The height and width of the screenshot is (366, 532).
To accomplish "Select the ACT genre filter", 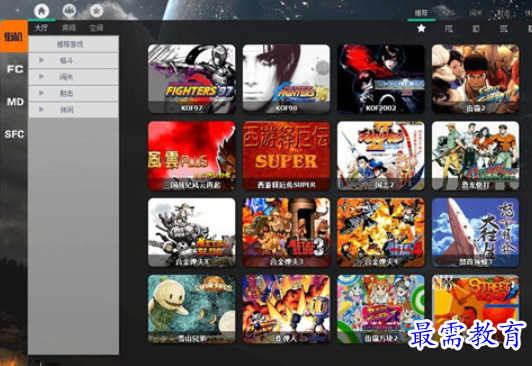I will (476, 28).
